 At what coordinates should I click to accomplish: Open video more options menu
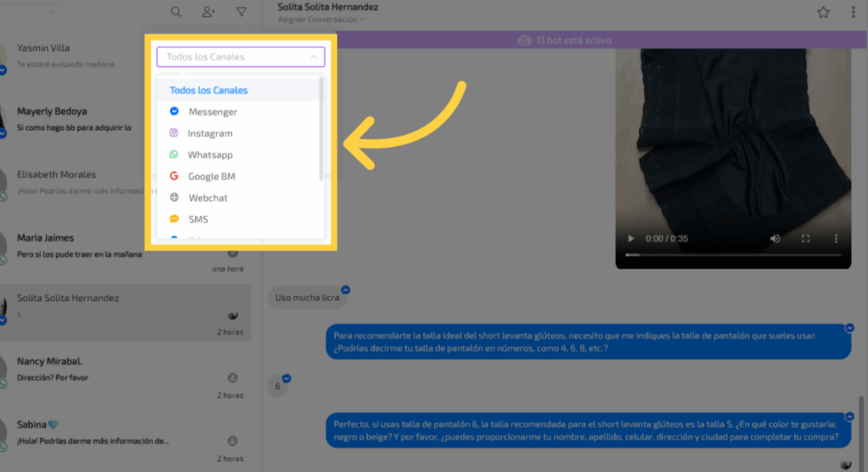(x=837, y=239)
